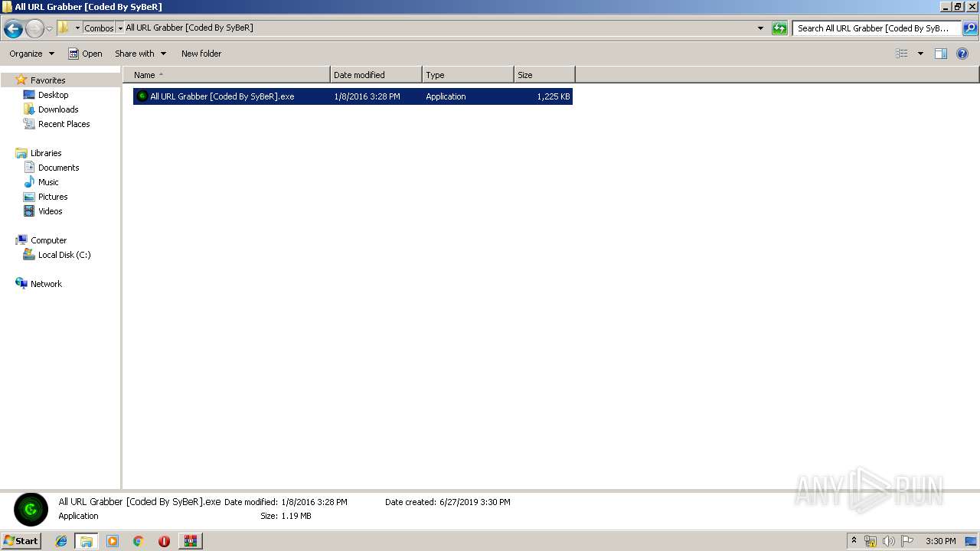Click the grayed Forward arrow button

coord(34,29)
